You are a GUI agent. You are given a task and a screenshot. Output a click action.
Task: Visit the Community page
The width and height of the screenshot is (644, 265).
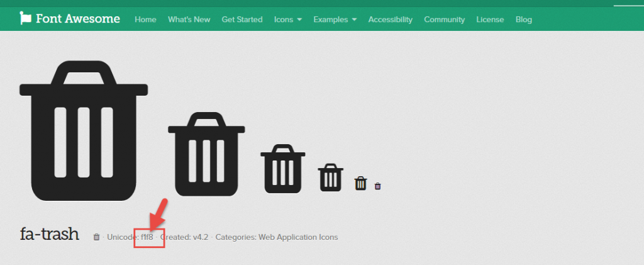click(x=445, y=20)
